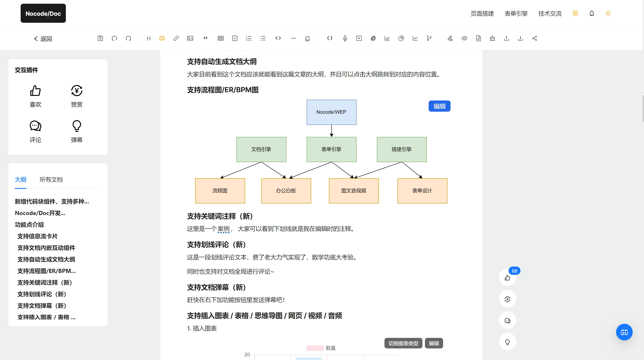Click the notification bell icon
This screenshot has height=360, width=644.
click(x=592, y=13)
